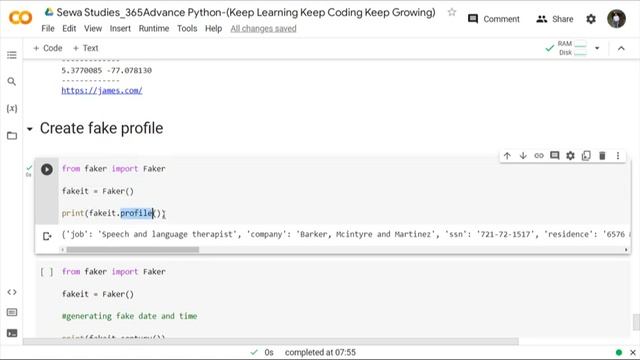Open the Share dialog

tap(554, 19)
